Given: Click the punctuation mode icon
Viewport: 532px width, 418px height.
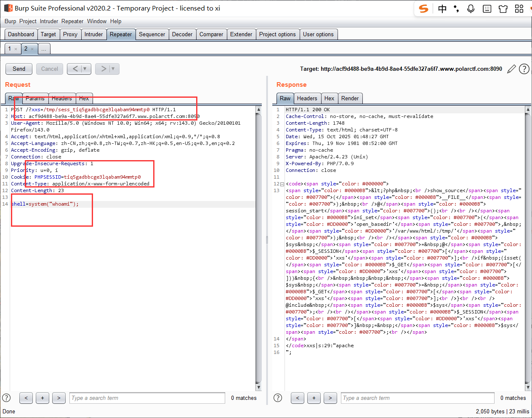Looking at the screenshot, I should pyautogui.click(x=456, y=9).
